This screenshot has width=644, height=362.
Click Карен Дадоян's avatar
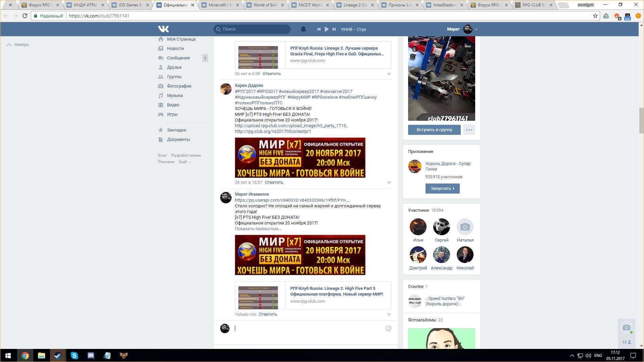coord(226,89)
